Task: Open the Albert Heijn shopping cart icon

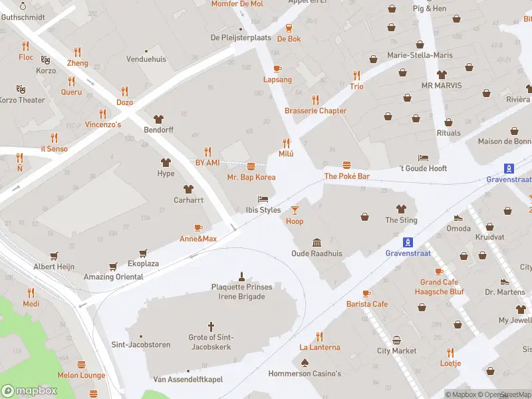Action: coord(54,256)
